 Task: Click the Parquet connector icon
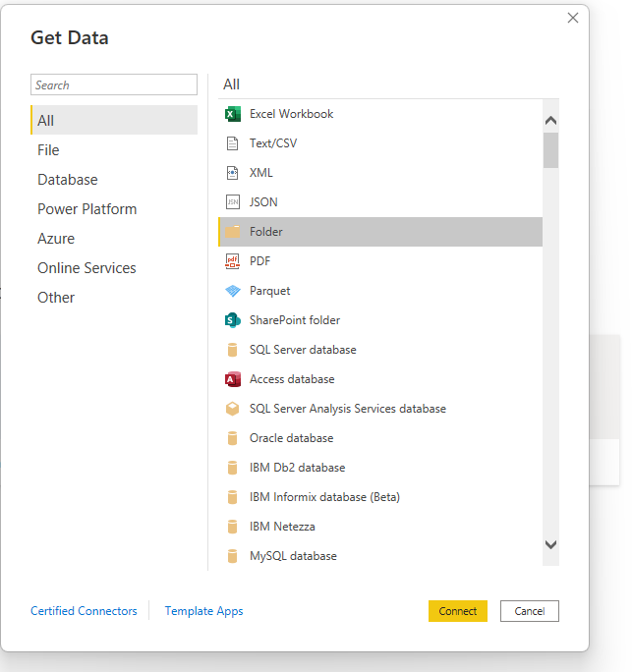(x=233, y=291)
